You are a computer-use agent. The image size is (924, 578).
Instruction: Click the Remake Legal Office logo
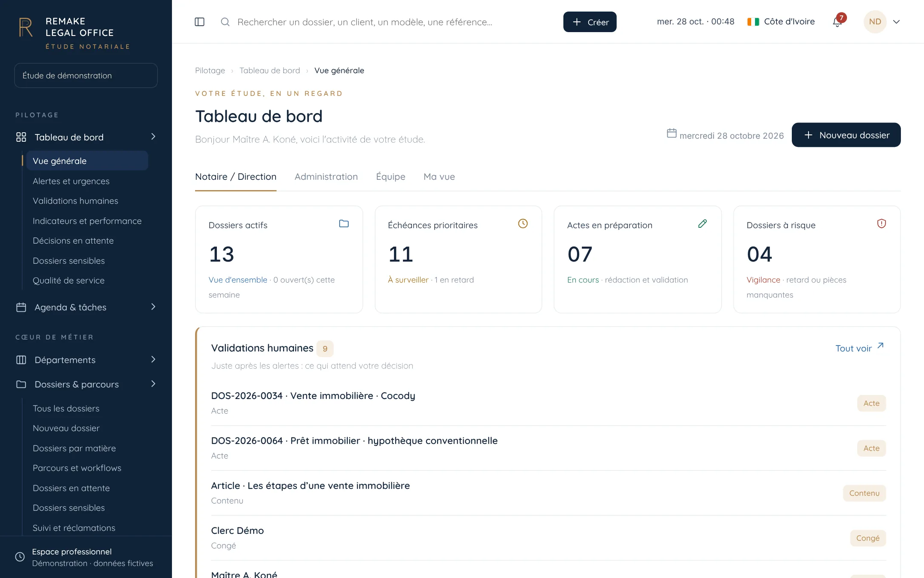pos(26,27)
